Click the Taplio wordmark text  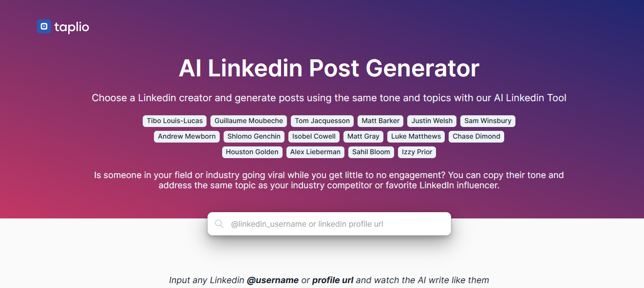[x=71, y=27]
